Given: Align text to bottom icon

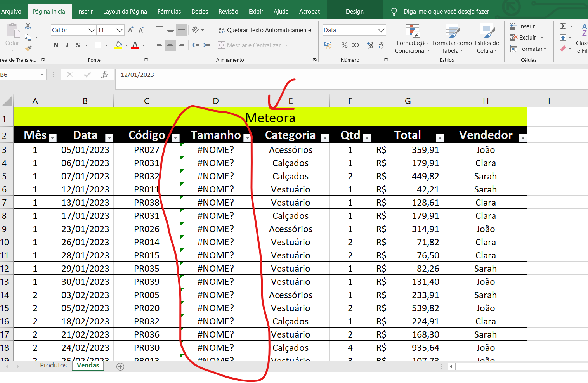Looking at the screenshot, I should pos(181,30).
